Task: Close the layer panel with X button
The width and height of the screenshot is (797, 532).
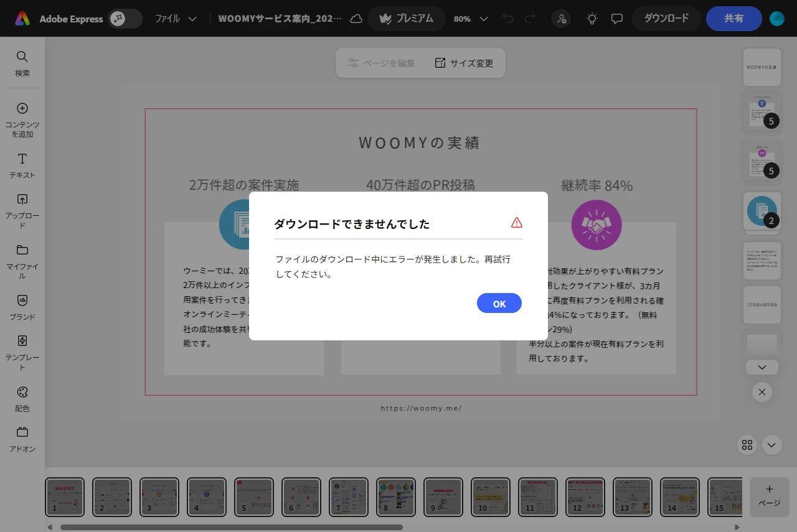Action: click(x=762, y=392)
